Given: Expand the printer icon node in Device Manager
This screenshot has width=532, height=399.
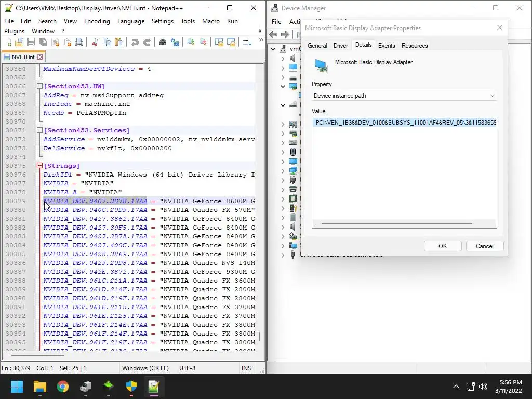Looking at the screenshot, I should click(283, 189).
